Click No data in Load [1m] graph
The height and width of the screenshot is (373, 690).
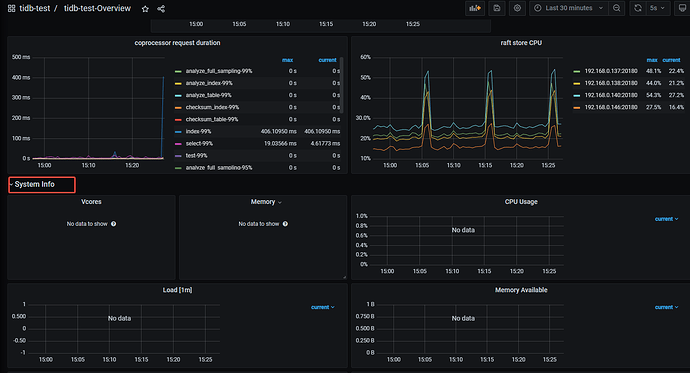tap(119, 318)
